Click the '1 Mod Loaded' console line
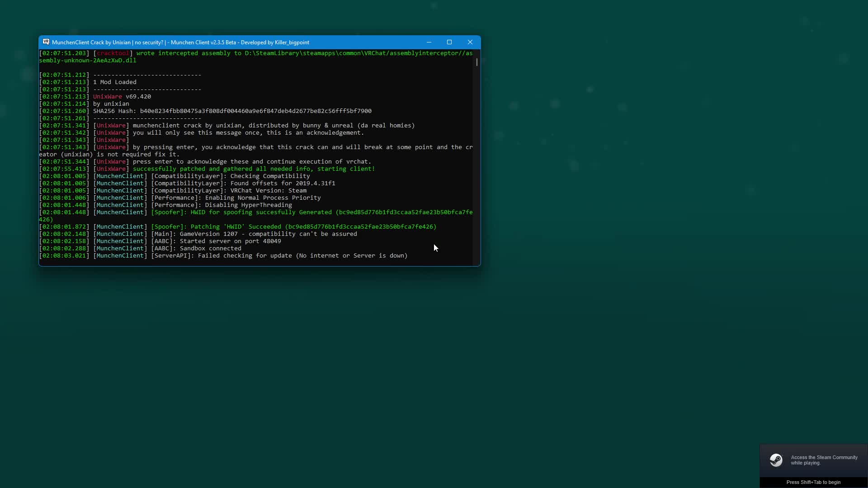Viewport: 868px width, 488px height. point(114,82)
